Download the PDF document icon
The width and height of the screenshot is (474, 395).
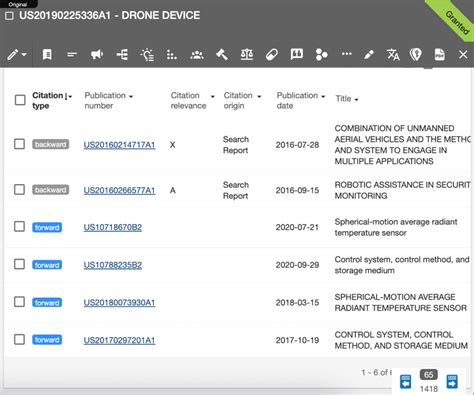(440, 54)
